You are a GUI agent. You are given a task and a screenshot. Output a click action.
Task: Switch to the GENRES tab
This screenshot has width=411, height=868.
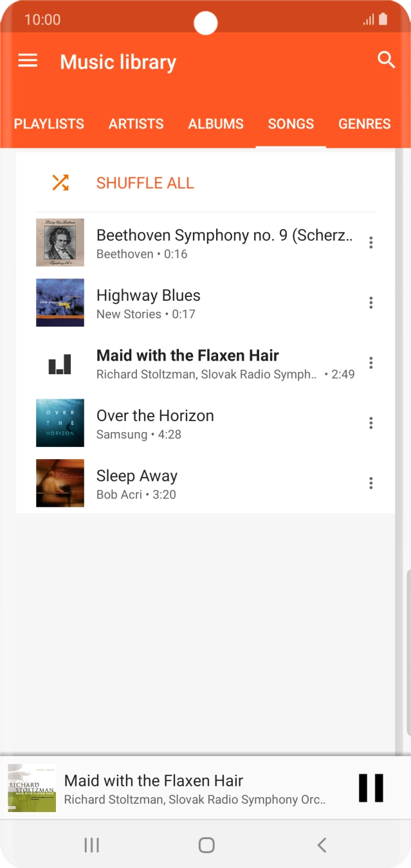[364, 123]
